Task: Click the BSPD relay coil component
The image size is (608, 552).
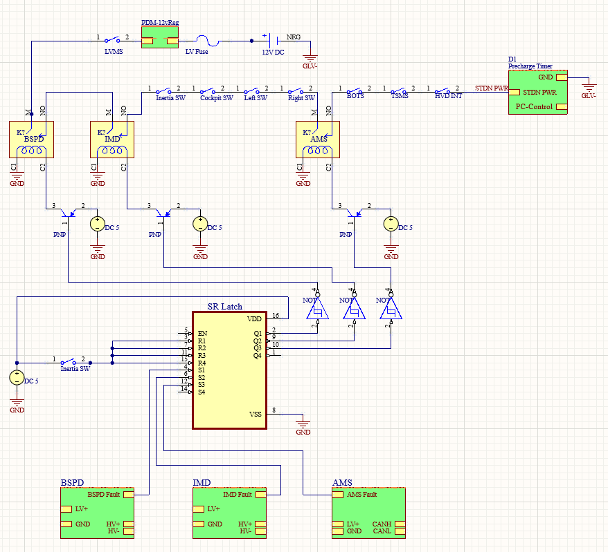Action: [x=37, y=140]
